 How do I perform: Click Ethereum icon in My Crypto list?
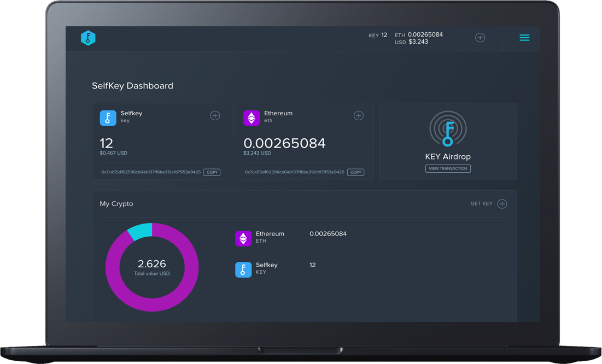click(x=243, y=238)
